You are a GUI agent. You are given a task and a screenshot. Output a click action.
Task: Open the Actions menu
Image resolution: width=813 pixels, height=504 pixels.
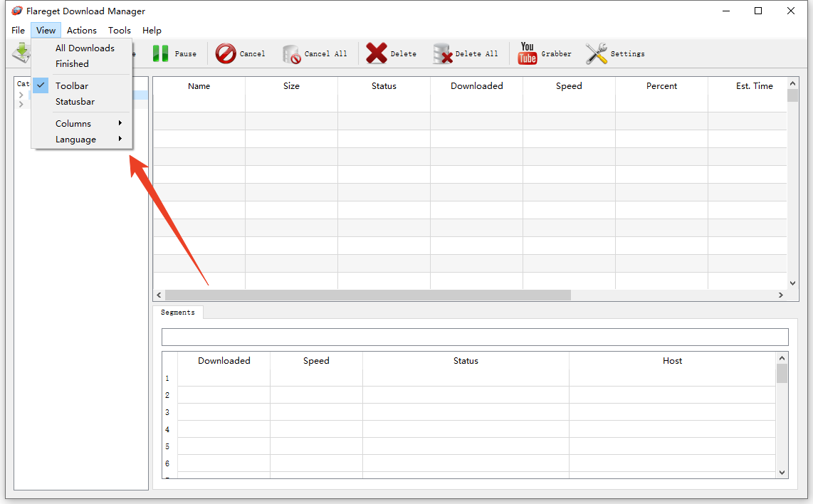[x=81, y=30]
